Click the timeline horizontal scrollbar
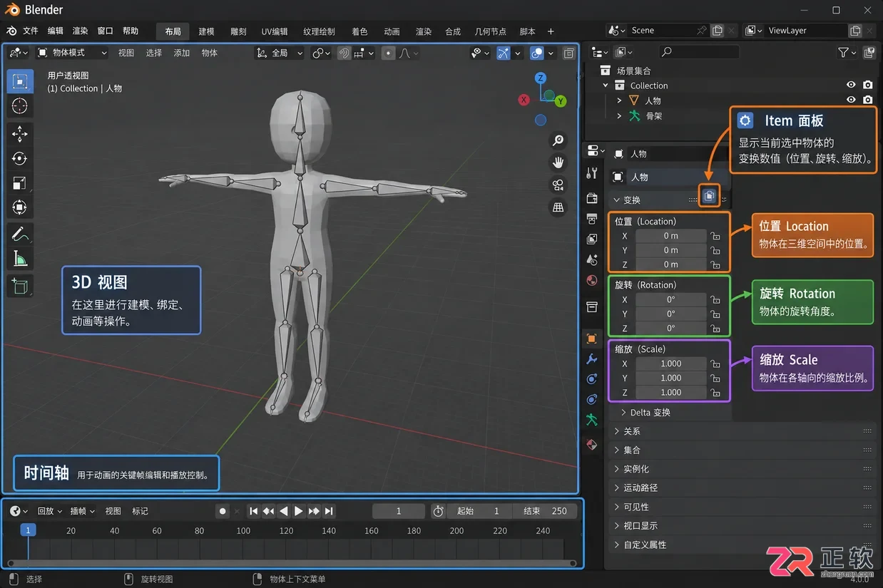Viewport: 883px width, 588px height. coord(292,563)
